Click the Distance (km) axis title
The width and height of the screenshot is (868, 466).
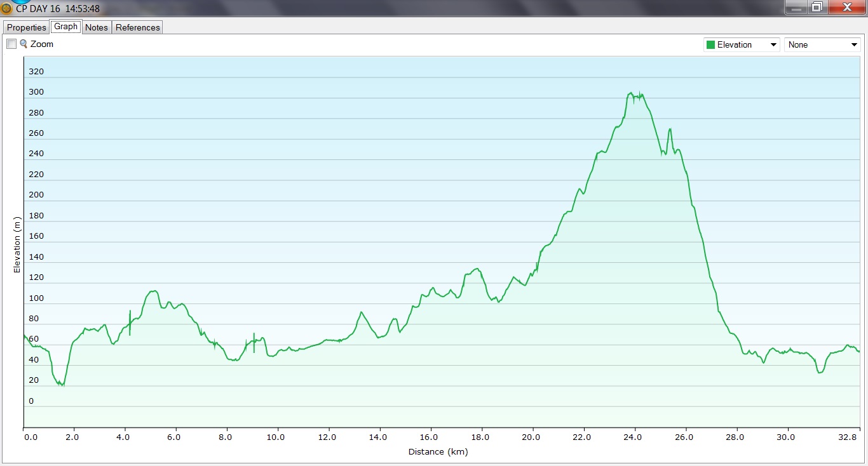pyautogui.click(x=438, y=452)
